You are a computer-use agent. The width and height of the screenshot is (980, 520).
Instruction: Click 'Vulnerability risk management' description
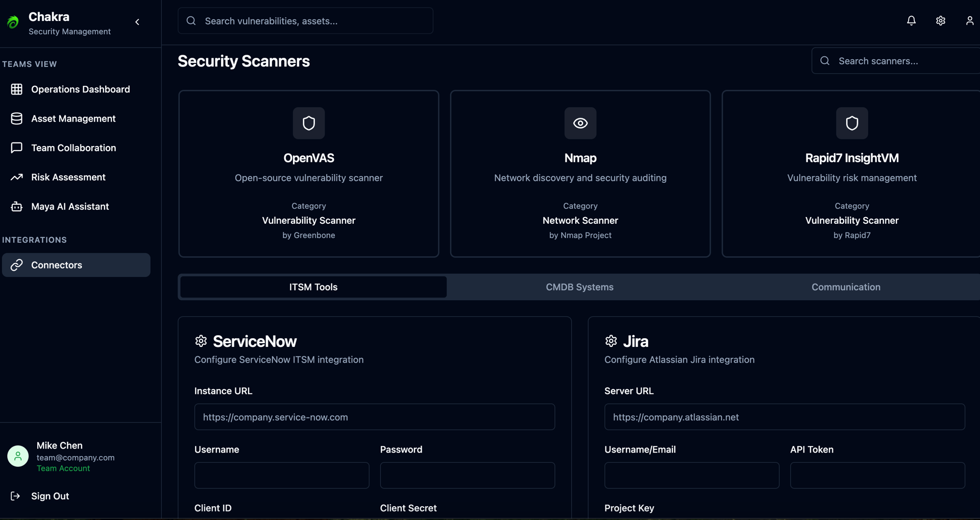852,178
